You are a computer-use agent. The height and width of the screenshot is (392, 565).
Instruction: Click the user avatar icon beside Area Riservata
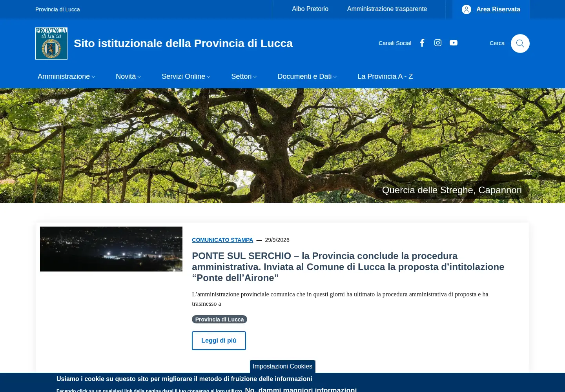(x=467, y=9)
